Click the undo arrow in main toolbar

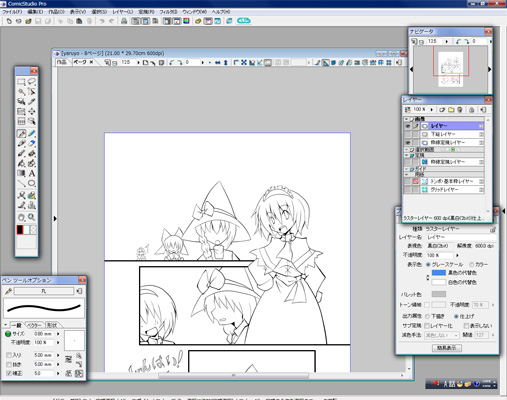coord(102,21)
